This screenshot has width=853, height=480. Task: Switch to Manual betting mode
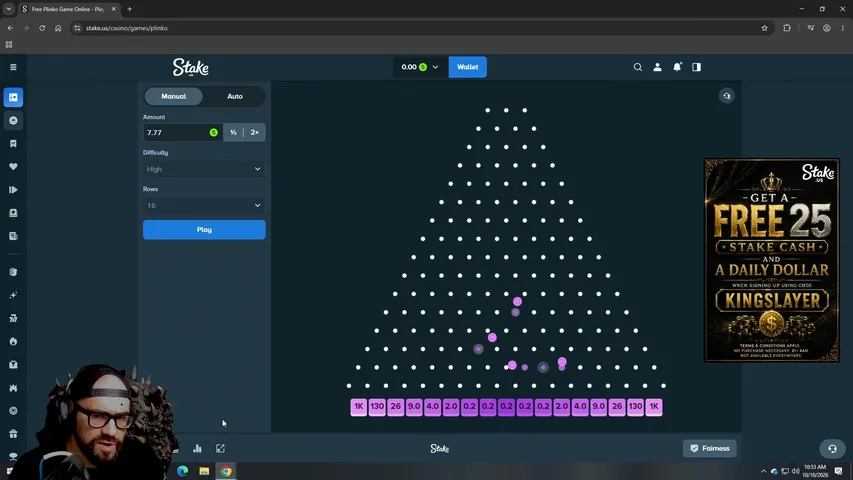(174, 96)
